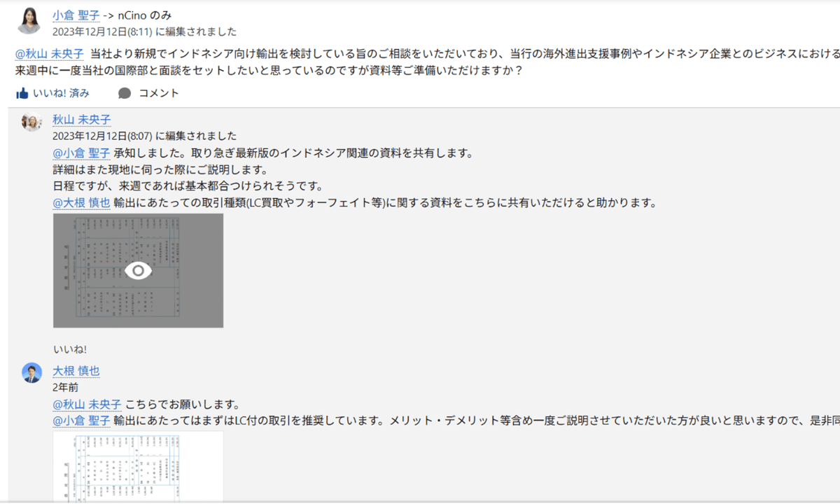Click 小倉 聖子's profile avatar
Viewport: 840px width, 504px height.
(29, 21)
